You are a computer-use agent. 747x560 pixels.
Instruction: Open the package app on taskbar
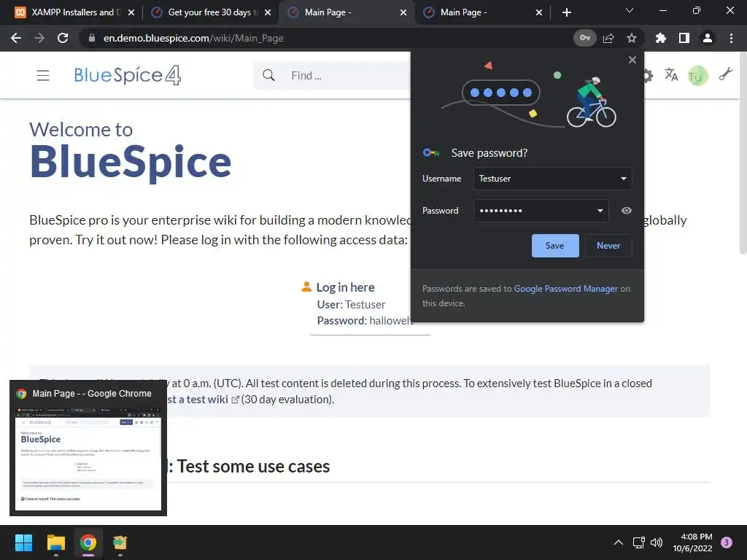[120, 542]
